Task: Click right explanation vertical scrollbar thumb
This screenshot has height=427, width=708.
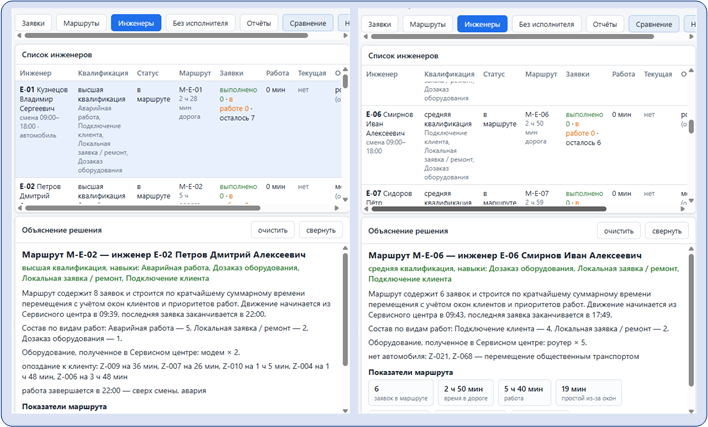Action: click(x=691, y=320)
